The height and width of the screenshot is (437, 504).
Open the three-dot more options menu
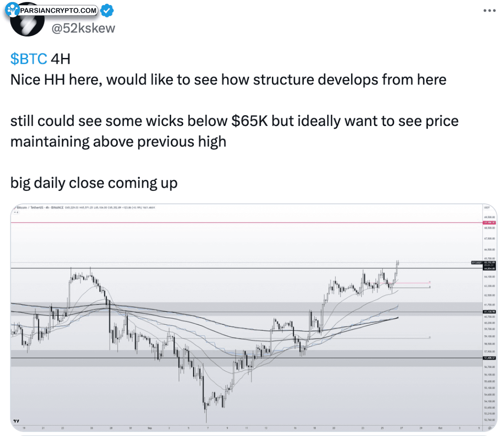[x=489, y=10]
